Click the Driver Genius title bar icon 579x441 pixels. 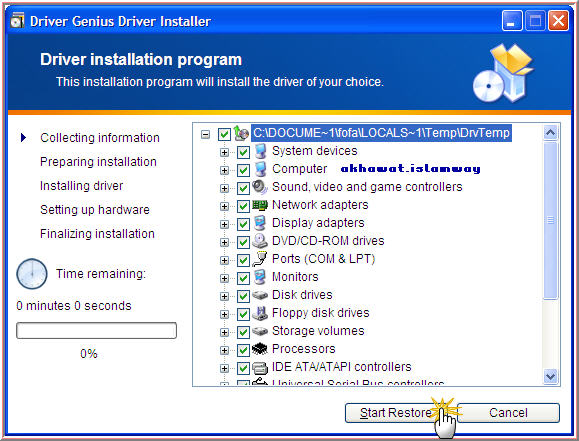(x=17, y=21)
